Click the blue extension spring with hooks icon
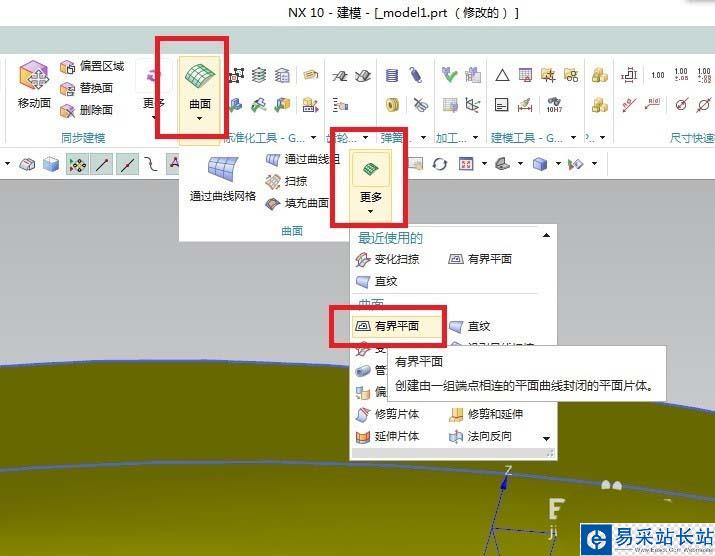 (x=415, y=75)
